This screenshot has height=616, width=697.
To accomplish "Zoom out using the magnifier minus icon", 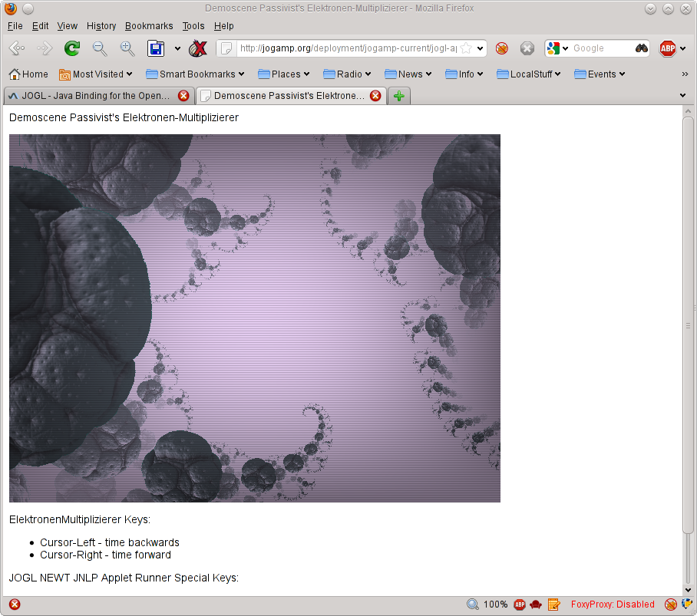I will coord(100,48).
